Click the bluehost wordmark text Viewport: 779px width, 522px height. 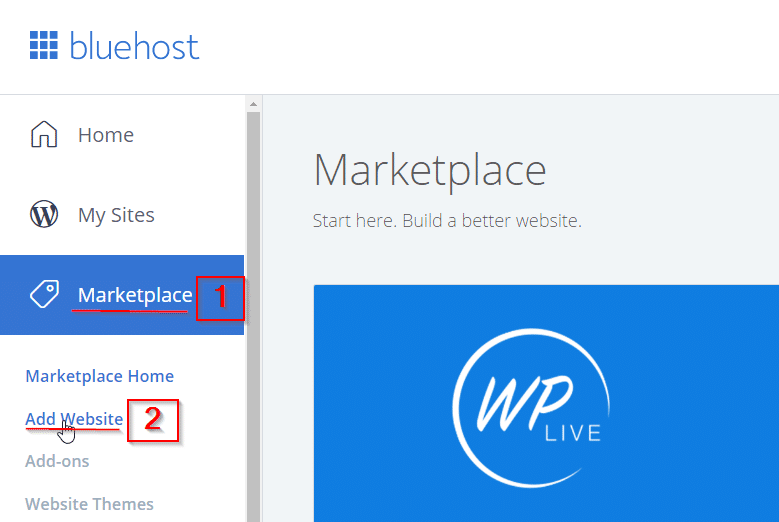134,46
